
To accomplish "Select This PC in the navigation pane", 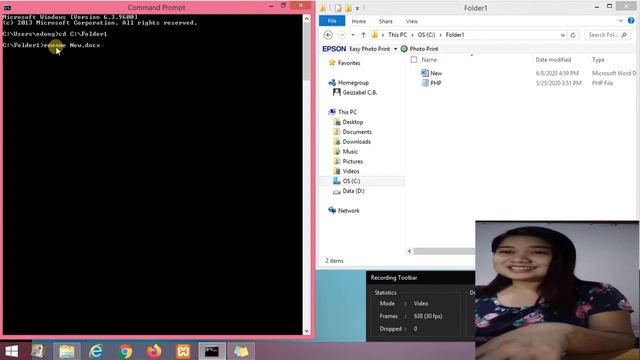I will coord(342,112).
